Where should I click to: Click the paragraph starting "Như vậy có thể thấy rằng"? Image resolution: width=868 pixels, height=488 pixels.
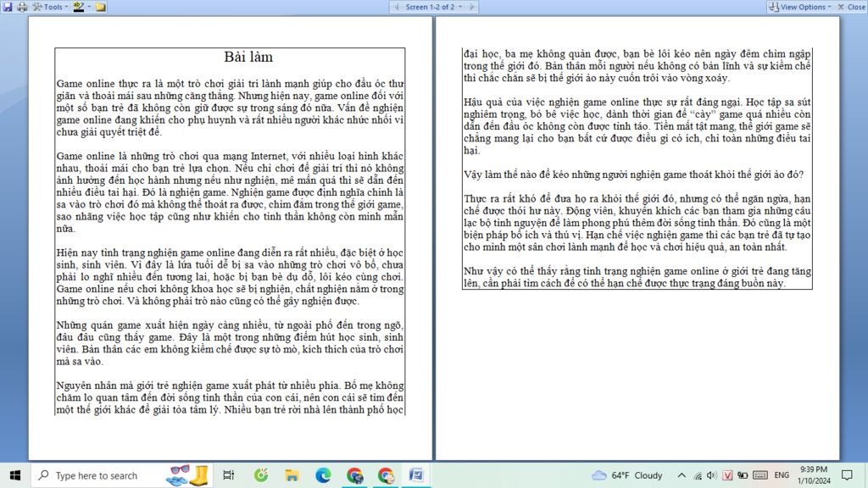(637, 277)
